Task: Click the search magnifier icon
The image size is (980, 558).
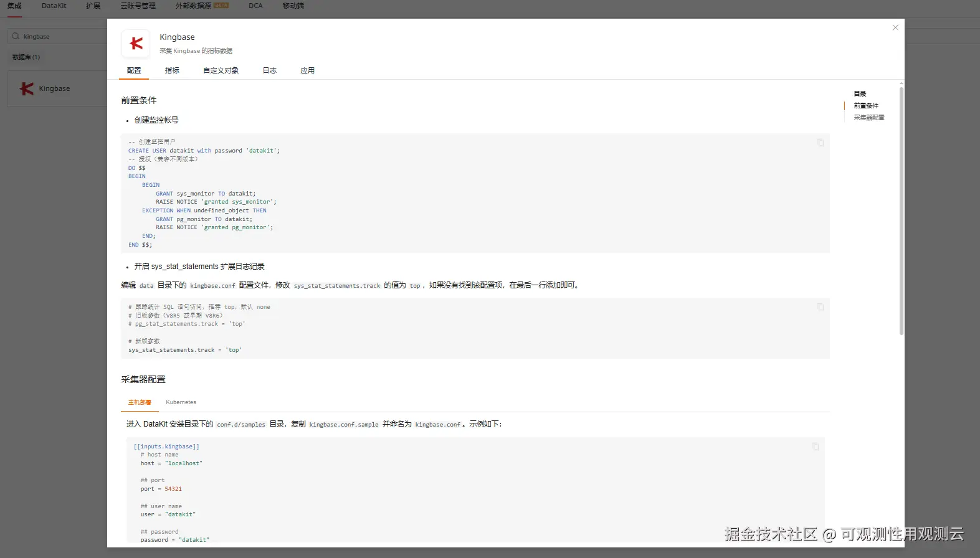Action: 16,36
